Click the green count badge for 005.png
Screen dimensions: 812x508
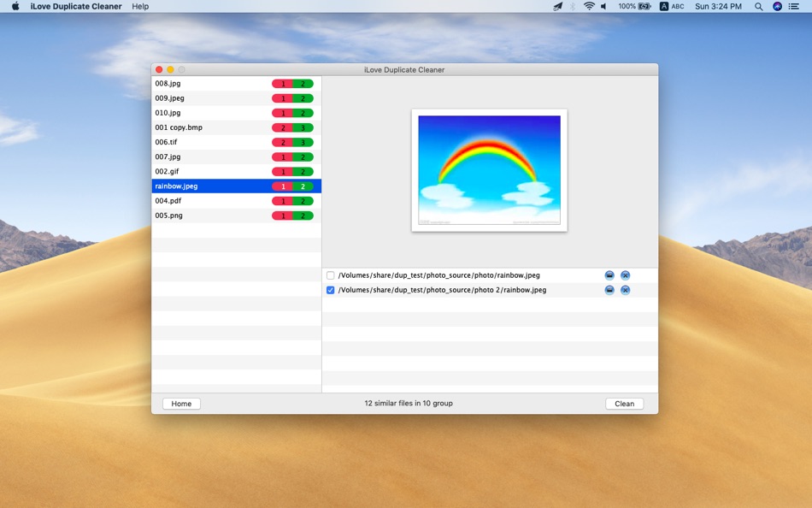[303, 216]
